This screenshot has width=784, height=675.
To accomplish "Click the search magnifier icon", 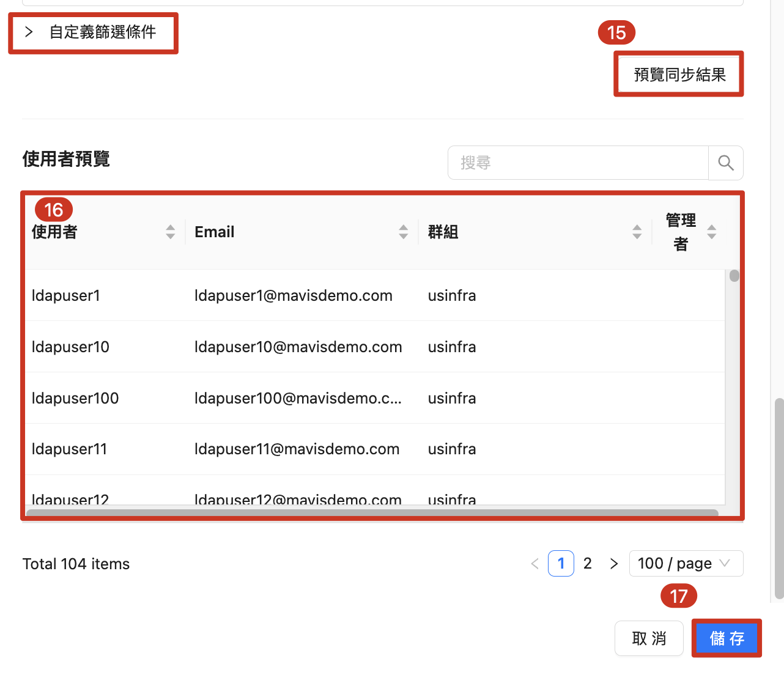I will coord(725,163).
